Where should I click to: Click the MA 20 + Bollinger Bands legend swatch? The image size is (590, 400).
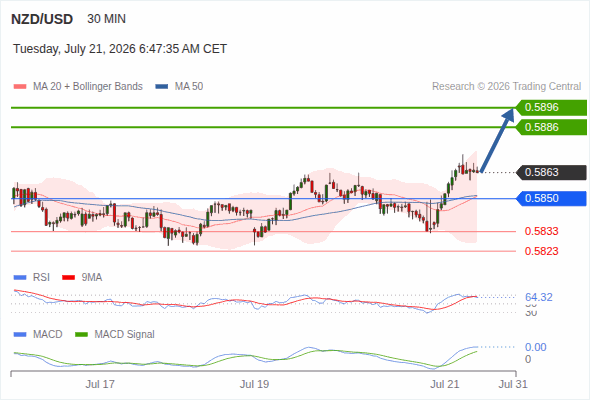coord(20,87)
